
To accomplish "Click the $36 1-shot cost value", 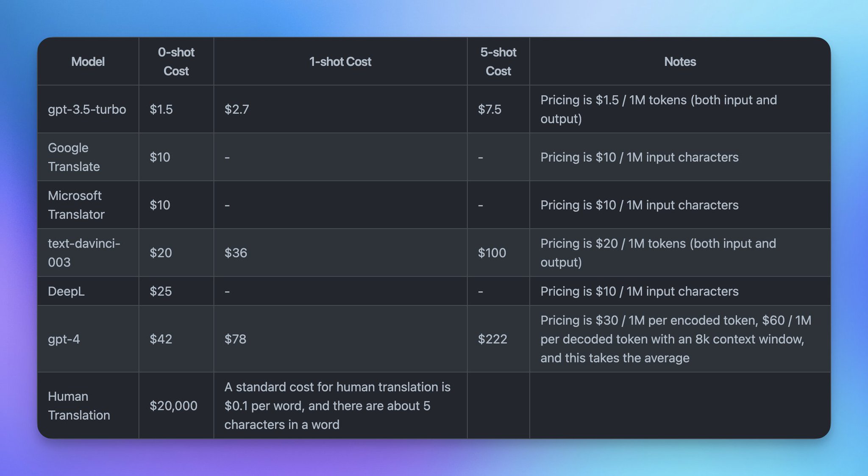I will click(x=236, y=253).
